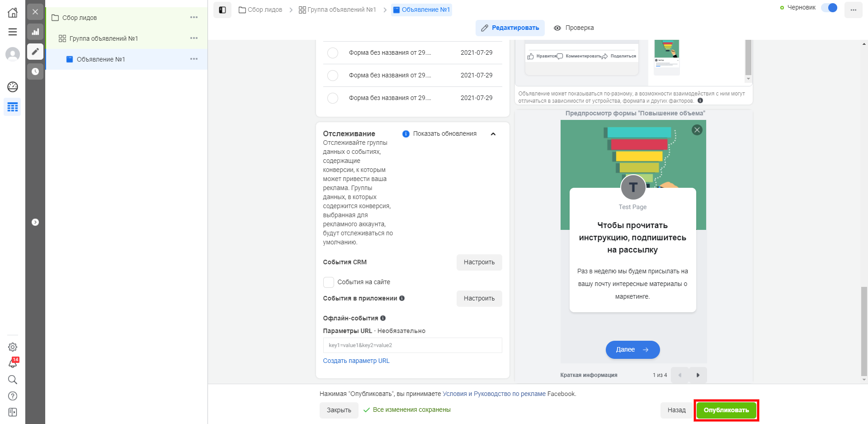Open the Ads Manager table icon
Viewport: 868px width, 424px height.
pos(13,107)
